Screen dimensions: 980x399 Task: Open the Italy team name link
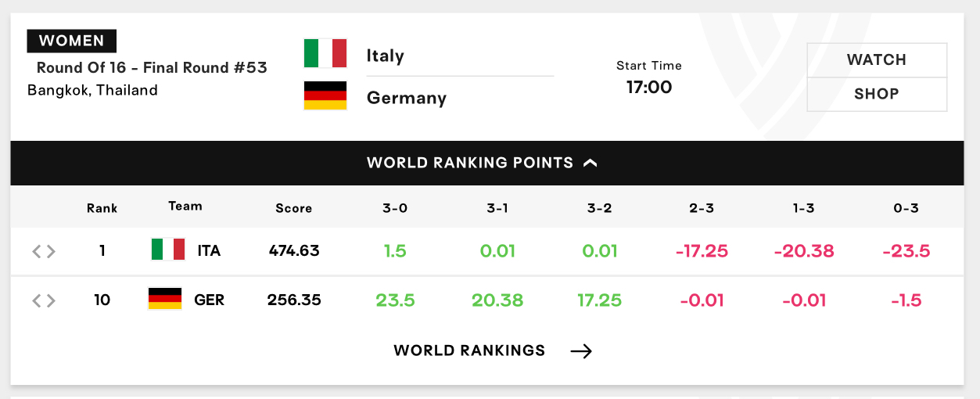coord(385,56)
